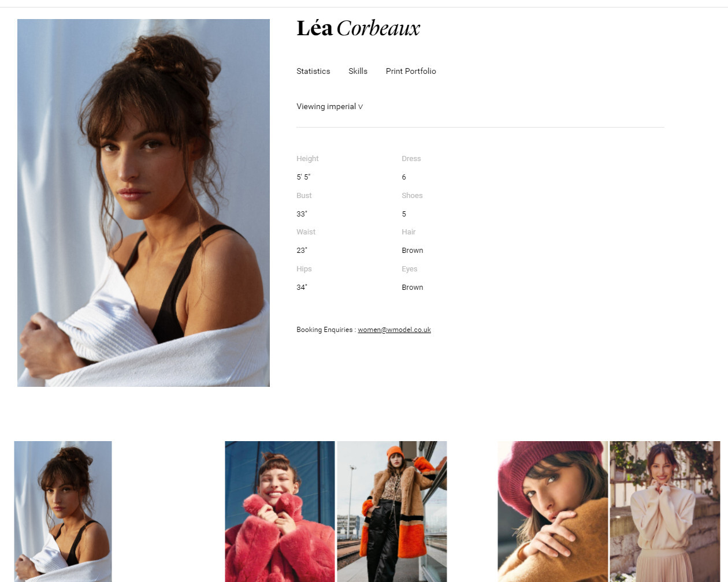Select the Waist measurement 23"

click(x=302, y=251)
